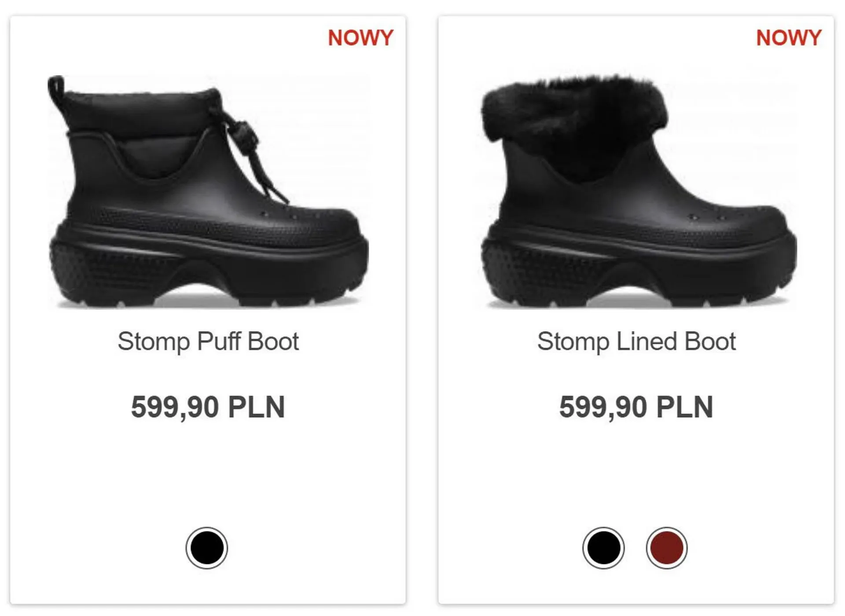Select black swatch under Stomp Puff Boot

point(206,548)
